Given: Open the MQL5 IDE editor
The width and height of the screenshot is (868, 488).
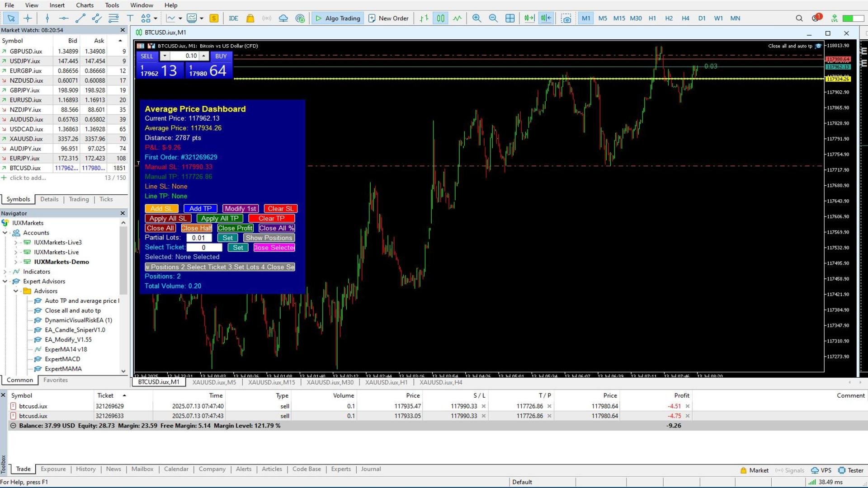Looking at the screenshot, I should [233, 18].
